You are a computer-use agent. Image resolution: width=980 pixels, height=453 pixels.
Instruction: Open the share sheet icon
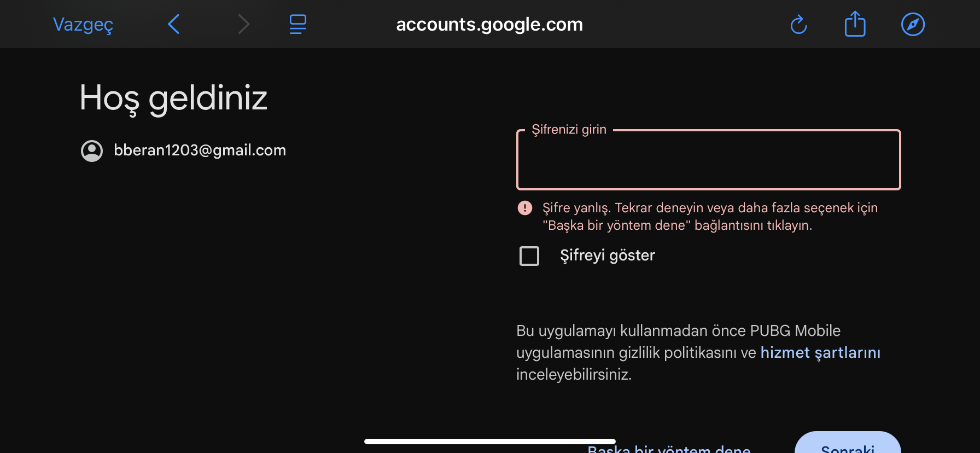855,24
